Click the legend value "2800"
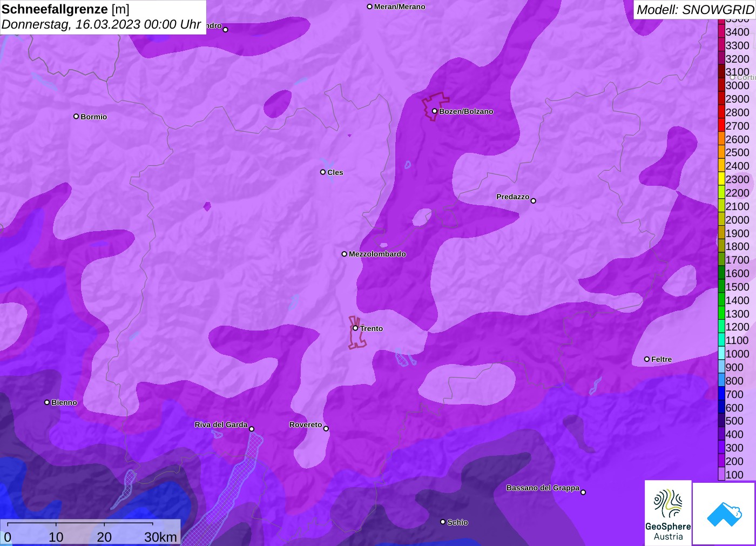The height and width of the screenshot is (546, 756). click(738, 112)
